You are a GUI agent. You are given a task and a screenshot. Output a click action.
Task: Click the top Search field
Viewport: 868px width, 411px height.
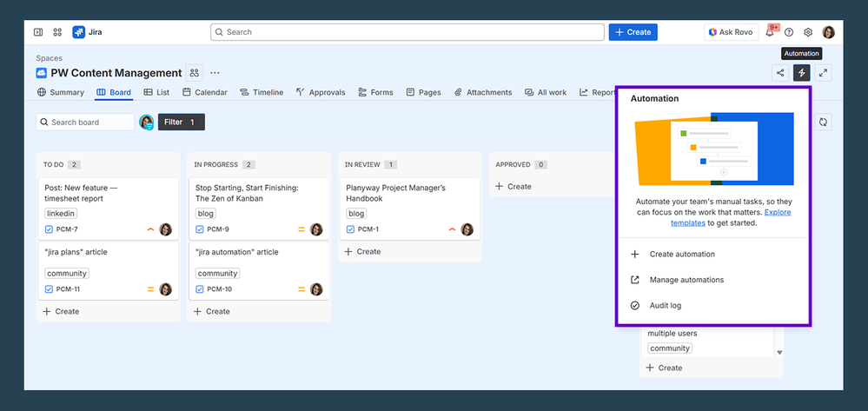point(407,32)
